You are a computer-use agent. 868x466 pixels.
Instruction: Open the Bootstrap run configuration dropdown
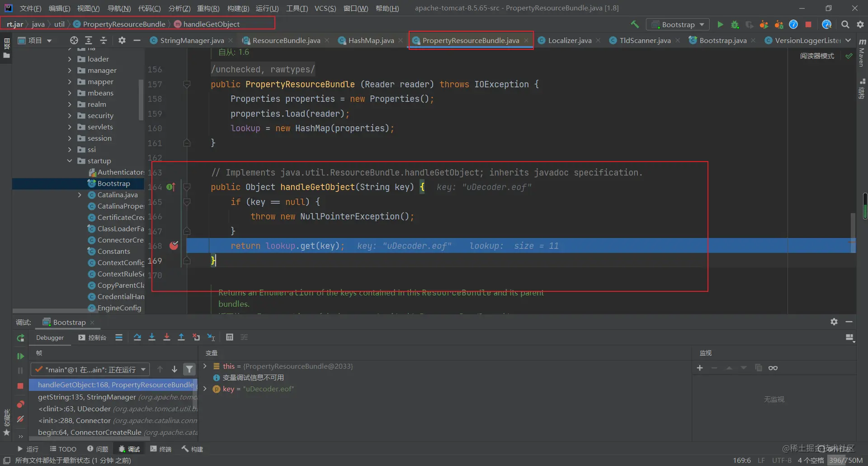click(678, 24)
